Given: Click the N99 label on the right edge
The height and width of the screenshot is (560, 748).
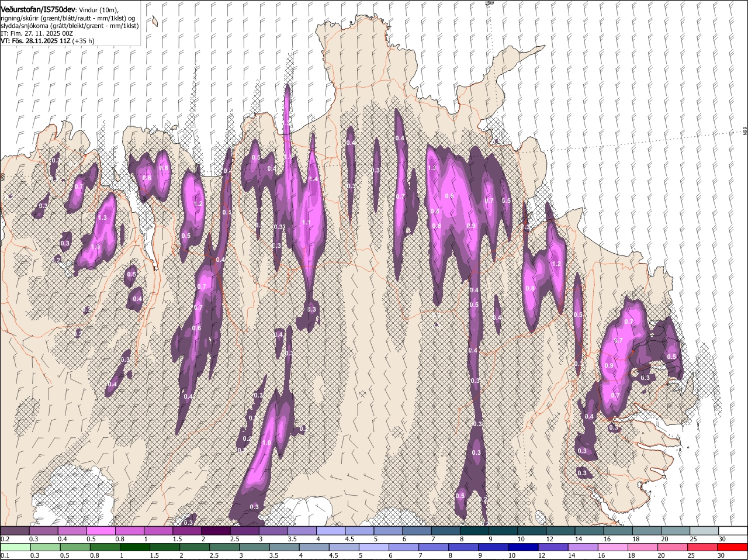Looking at the screenshot, I should pos(745,132).
